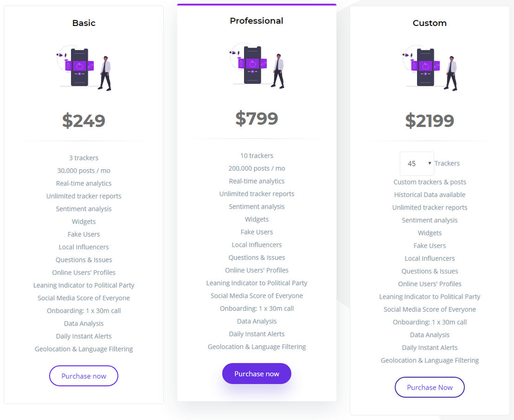Click the Trackers label beside dropdown
514x420 pixels.
click(x=447, y=163)
